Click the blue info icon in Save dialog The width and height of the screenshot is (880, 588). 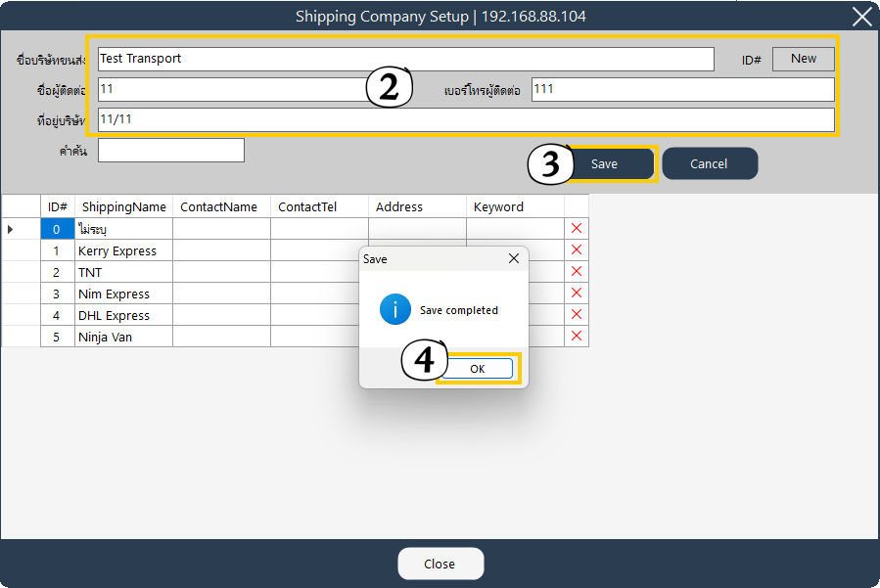(x=395, y=310)
